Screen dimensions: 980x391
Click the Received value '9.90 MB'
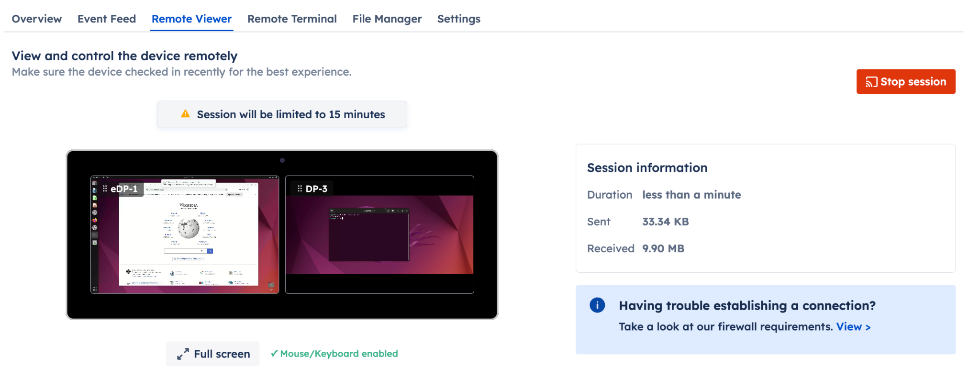pyautogui.click(x=663, y=248)
